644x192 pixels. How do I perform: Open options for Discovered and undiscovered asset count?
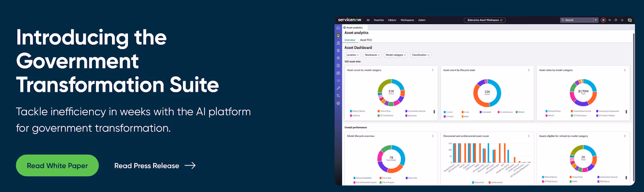click(x=529, y=136)
